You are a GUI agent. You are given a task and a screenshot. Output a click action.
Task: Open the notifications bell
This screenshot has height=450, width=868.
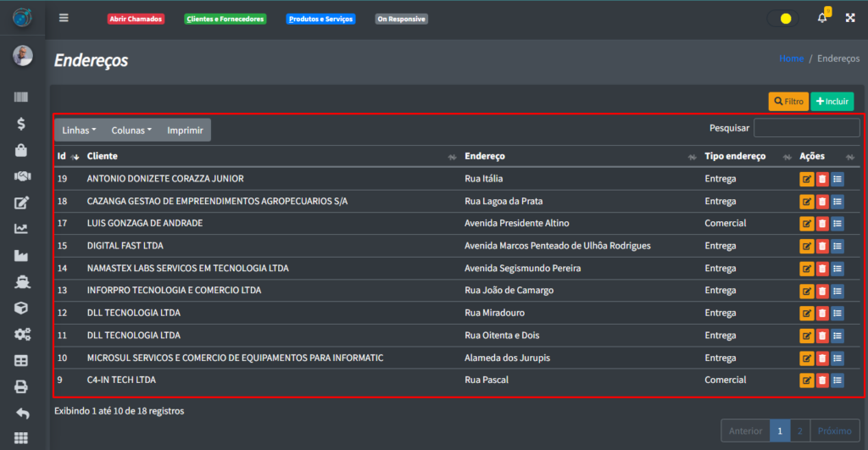coord(822,18)
